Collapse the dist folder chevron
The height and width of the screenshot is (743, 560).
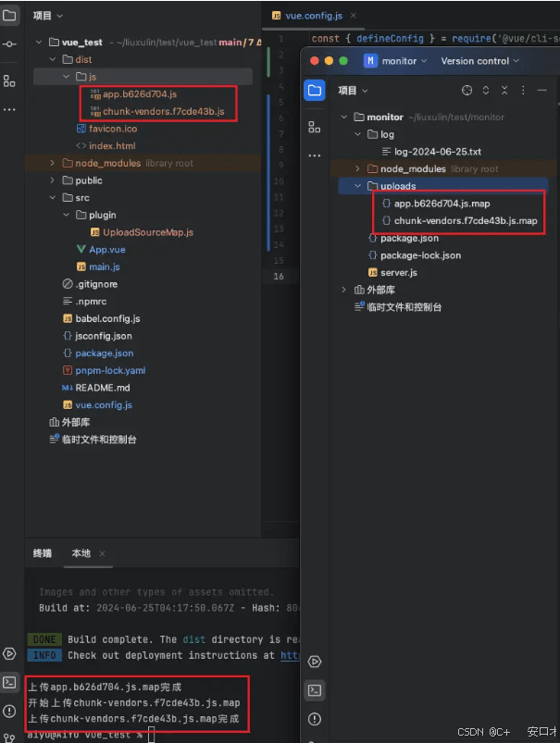pyautogui.click(x=52, y=59)
